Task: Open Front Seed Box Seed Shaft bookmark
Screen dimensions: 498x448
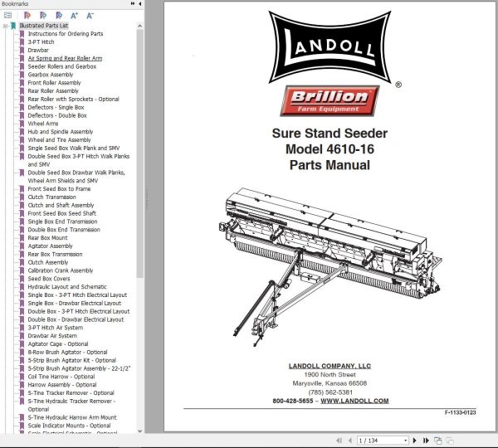Action: point(62,213)
